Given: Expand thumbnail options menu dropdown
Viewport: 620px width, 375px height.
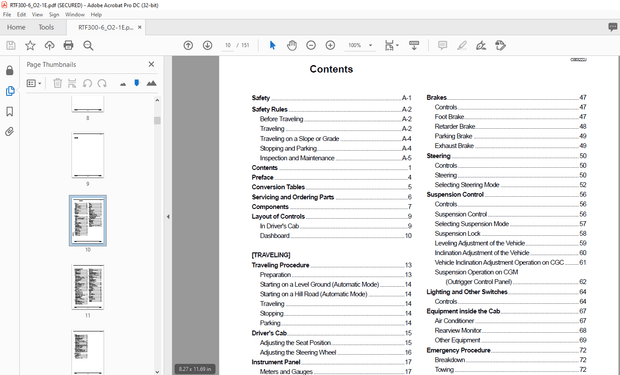Looking at the screenshot, I should 34,83.
